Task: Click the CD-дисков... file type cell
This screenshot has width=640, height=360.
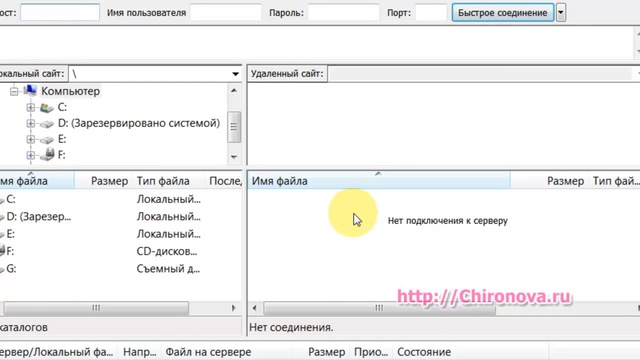Action: [x=167, y=251]
